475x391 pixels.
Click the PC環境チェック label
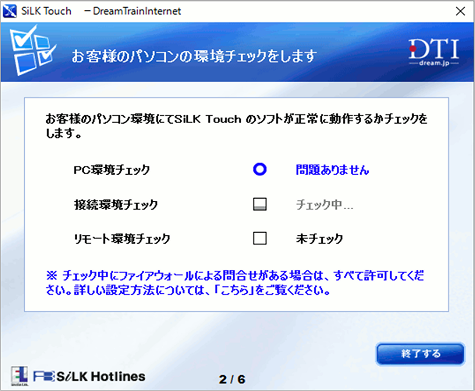[112, 170]
